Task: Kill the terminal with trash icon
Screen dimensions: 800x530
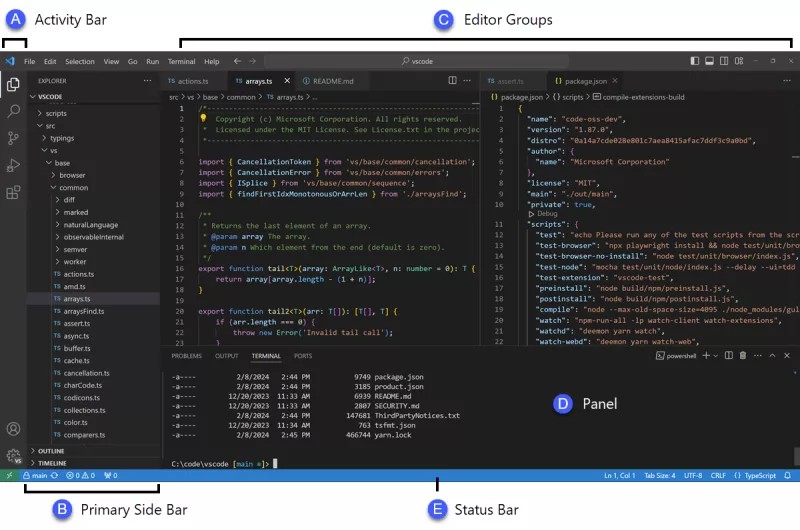Action: point(743,355)
